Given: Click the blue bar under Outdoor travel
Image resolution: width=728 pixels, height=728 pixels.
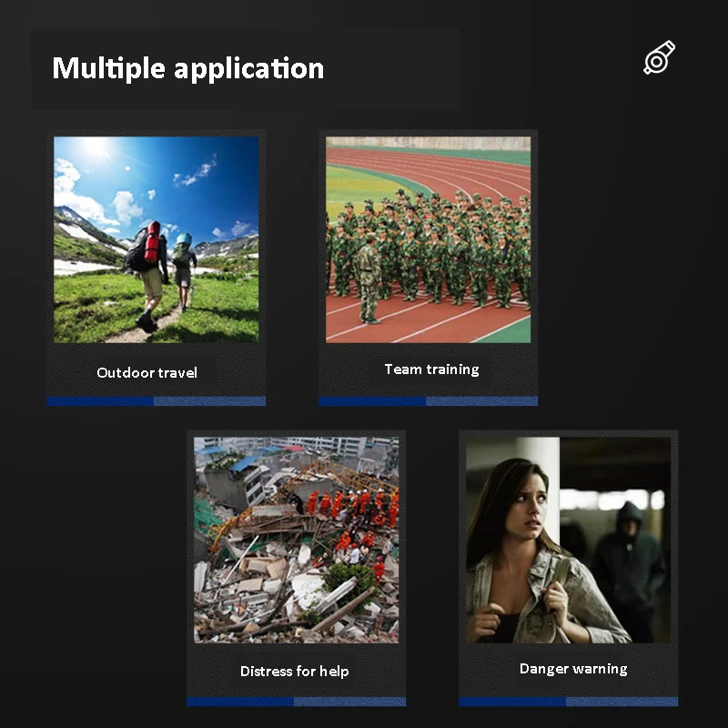Looking at the screenshot, I should pyautogui.click(x=156, y=401).
